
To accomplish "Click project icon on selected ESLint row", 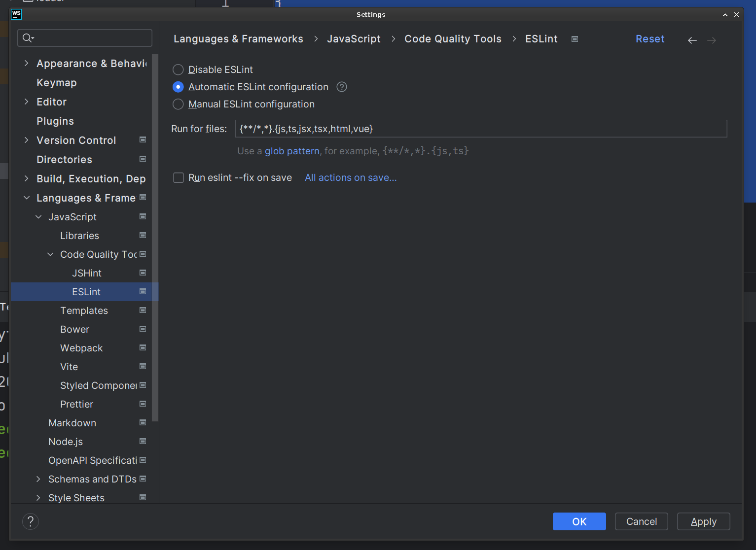I will point(143,291).
